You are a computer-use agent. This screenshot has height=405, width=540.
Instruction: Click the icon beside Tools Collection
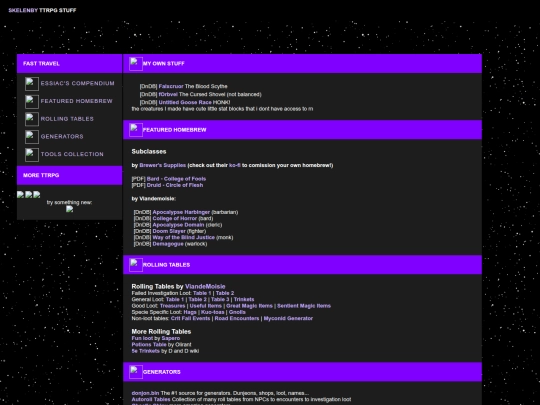tap(32, 155)
